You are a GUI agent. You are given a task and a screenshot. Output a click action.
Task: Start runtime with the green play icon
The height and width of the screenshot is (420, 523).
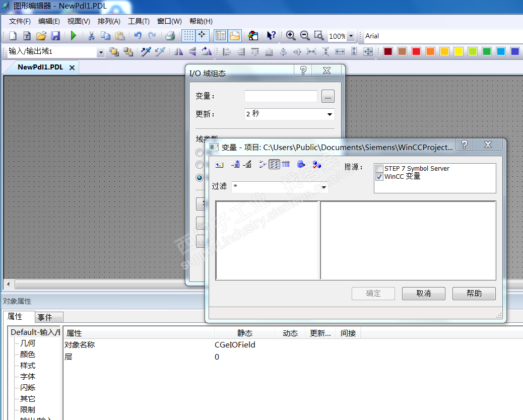[x=74, y=36]
